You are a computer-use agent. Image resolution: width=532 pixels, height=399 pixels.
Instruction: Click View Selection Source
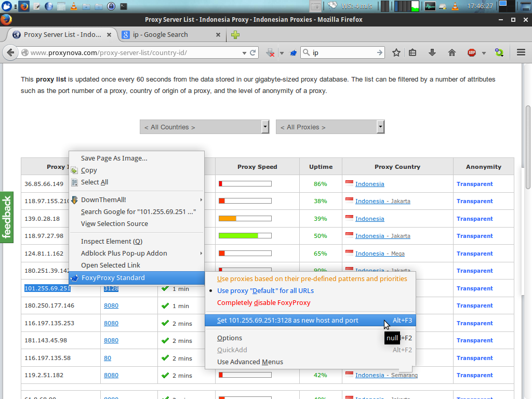pyautogui.click(x=137, y=223)
